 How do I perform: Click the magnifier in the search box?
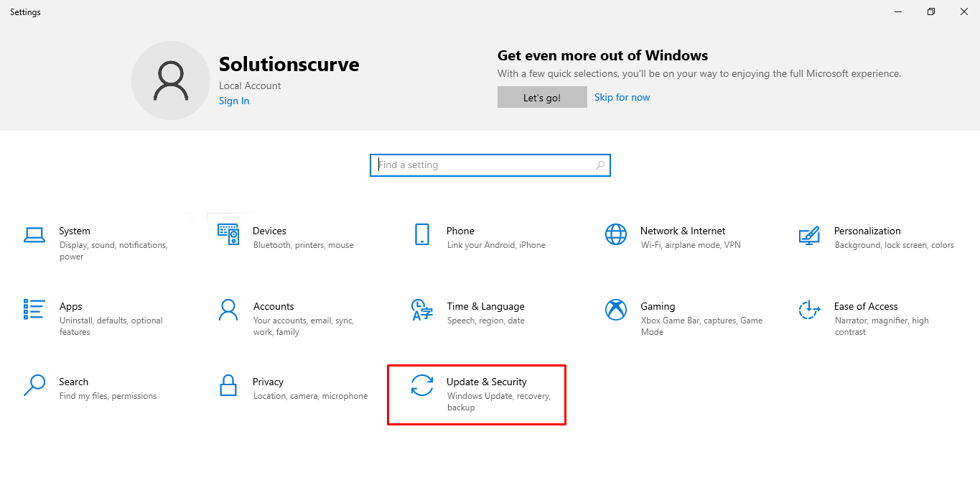pos(600,165)
